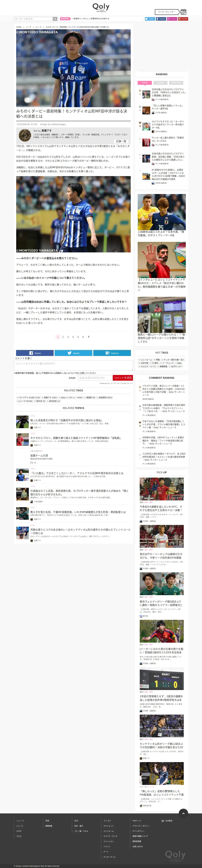Bookmark the article on hatena
202x868 pixels.
(x=112, y=353)
